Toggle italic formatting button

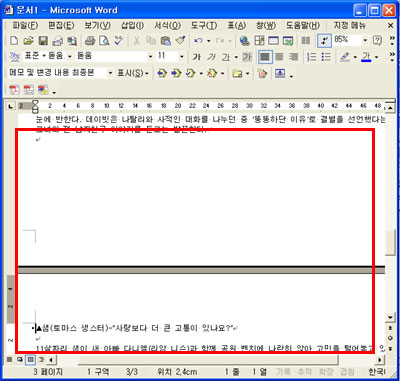point(211,57)
